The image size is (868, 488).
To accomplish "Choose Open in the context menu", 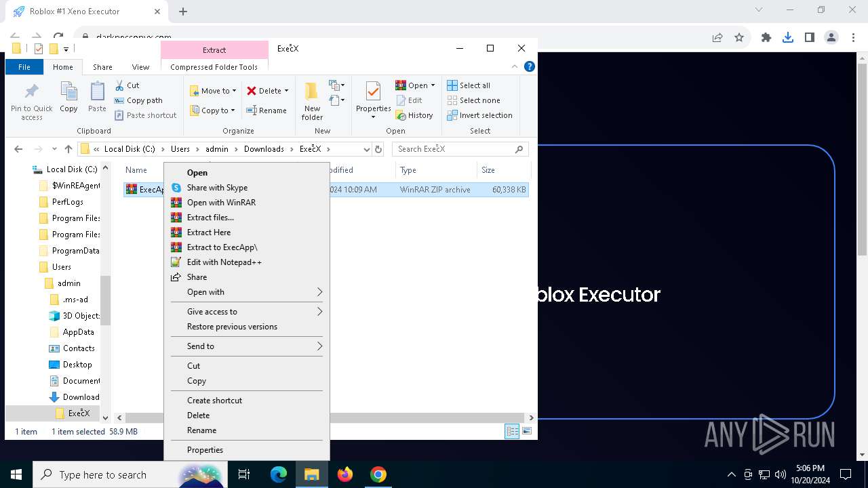I will click(247, 173).
